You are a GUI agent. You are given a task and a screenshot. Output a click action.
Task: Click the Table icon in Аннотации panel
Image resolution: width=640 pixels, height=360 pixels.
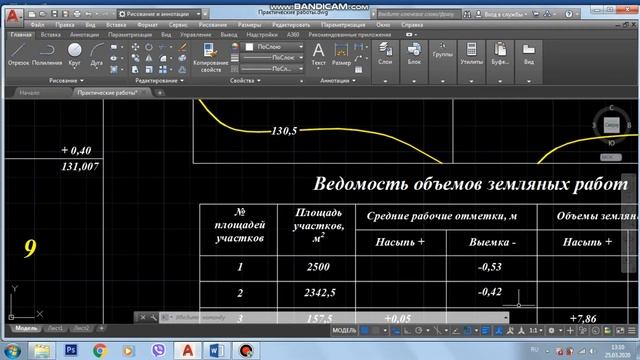(358, 70)
